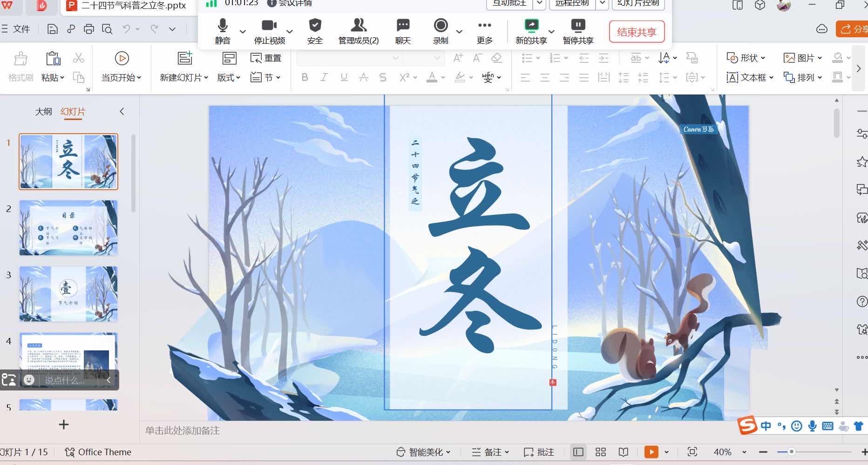
Task: Click the Record (录制) meeting icon
Action: point(440,26)
